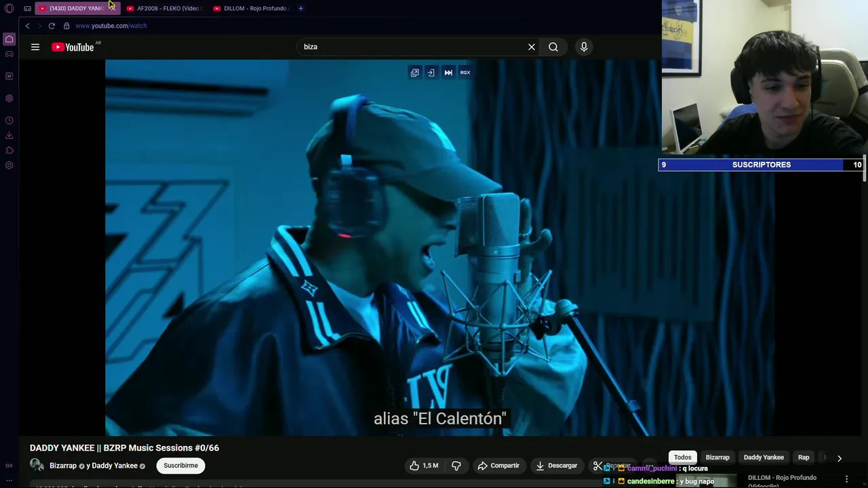Open GX Corner gamepad icon in tab bar

tap(27, 8)
